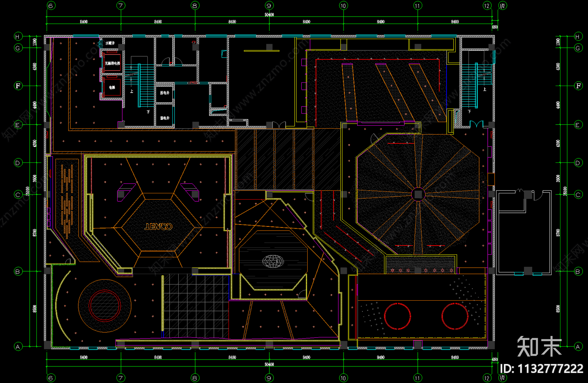Click grid axis bubble 6 above the plan
This screenshot has width=588, height=383.
click(51, 6)
